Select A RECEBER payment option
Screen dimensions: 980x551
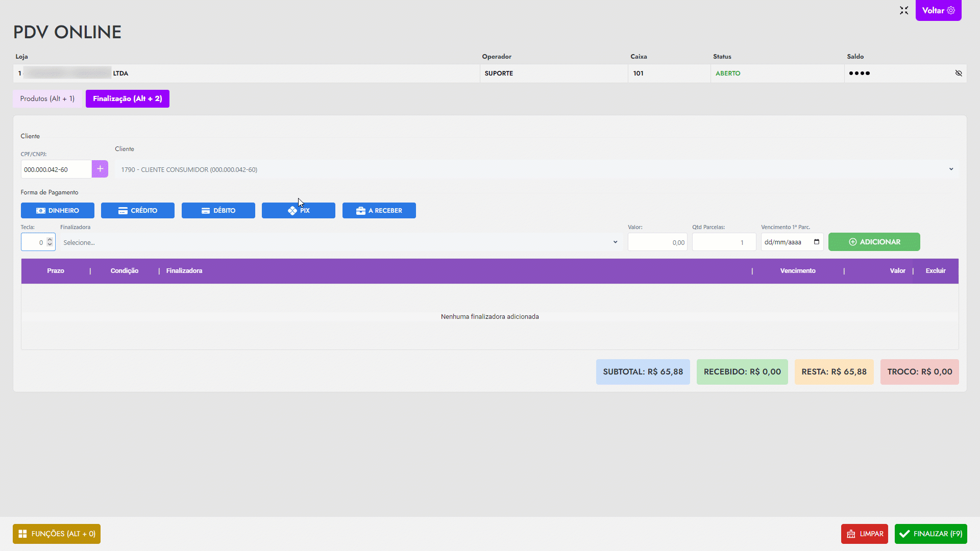tap(379, 211)
